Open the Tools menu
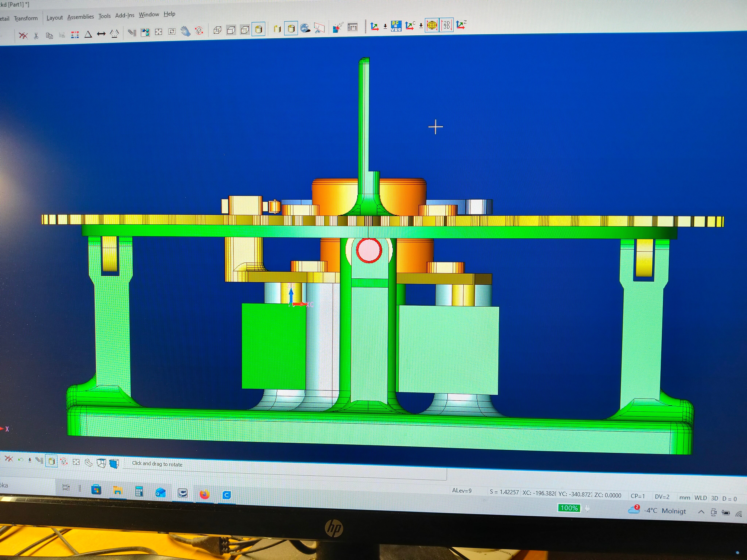Screen dimensions: 747x560 click(104, 16)
